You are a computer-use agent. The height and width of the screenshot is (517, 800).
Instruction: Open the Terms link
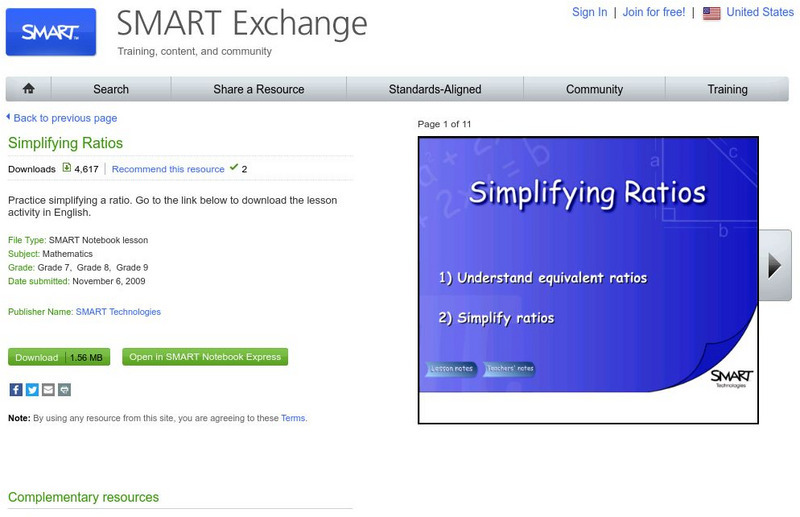point(293,418)
